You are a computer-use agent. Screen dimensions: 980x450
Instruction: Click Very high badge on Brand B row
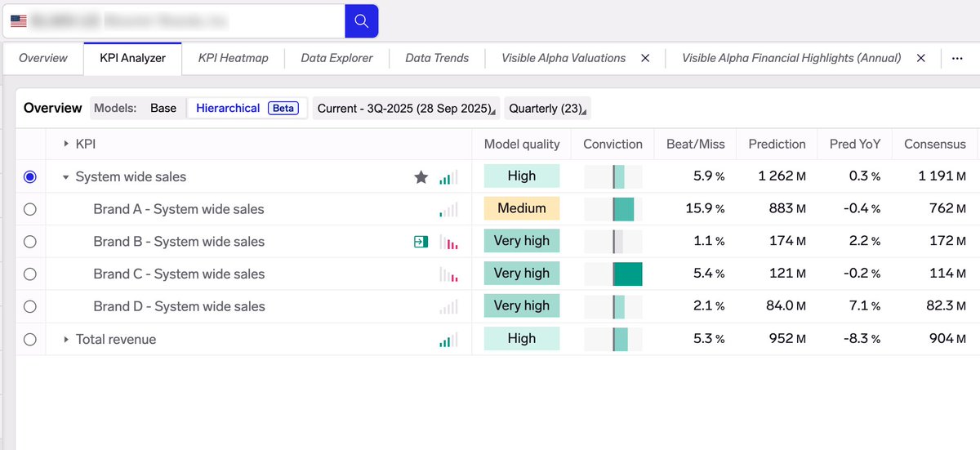click(x=522, y=241)
